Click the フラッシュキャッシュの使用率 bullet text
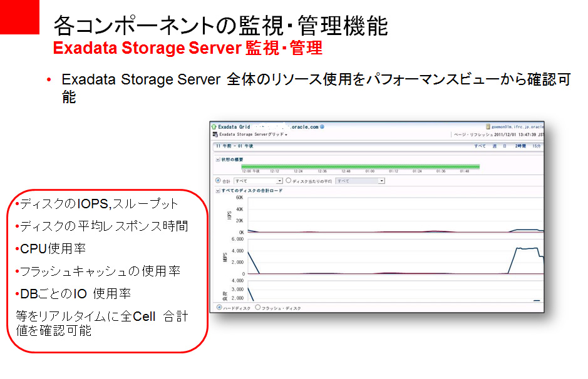 click(100, 271)
